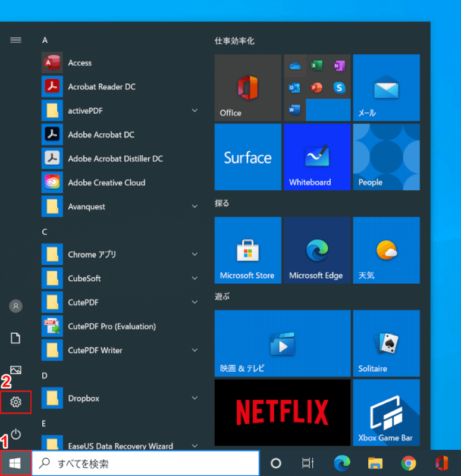Open the Power options icon
461x476 pixels.
[x=16, y=434]
